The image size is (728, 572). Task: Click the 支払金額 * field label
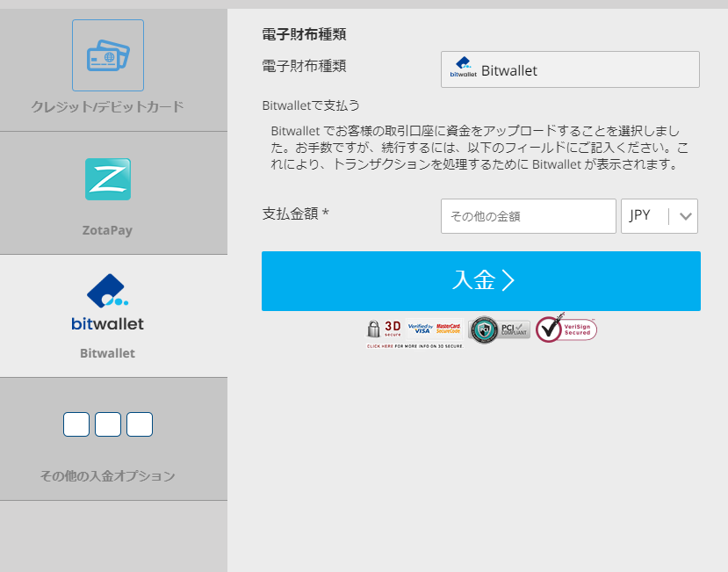[x=296, y=214]
